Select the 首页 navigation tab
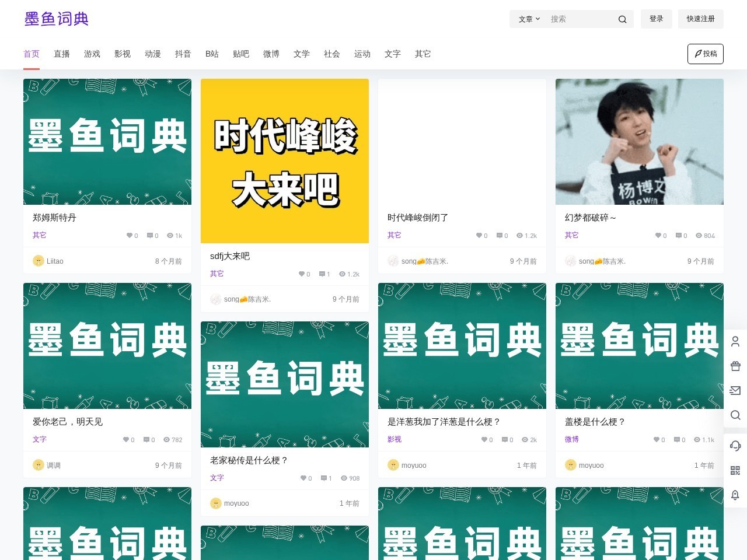The image size is (747, 560). click(32, 54)
